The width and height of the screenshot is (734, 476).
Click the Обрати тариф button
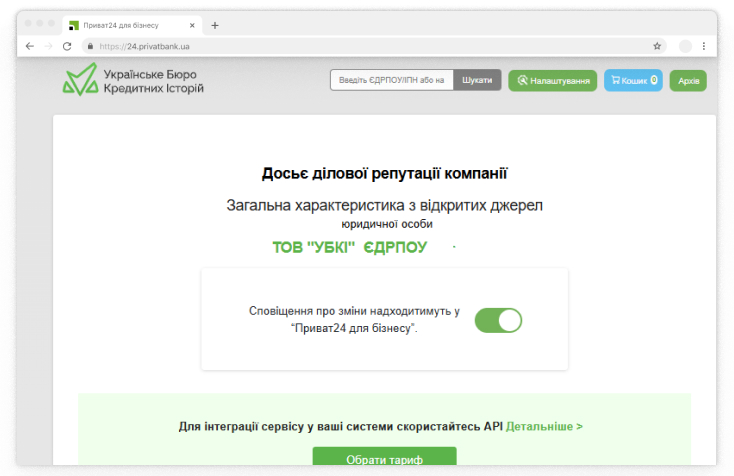(384, 456)
